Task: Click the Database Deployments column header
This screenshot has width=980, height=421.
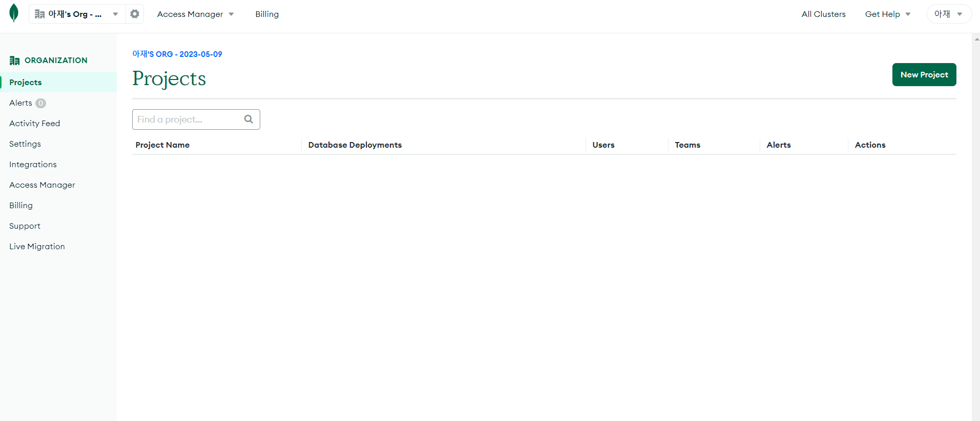Action: 355,145
